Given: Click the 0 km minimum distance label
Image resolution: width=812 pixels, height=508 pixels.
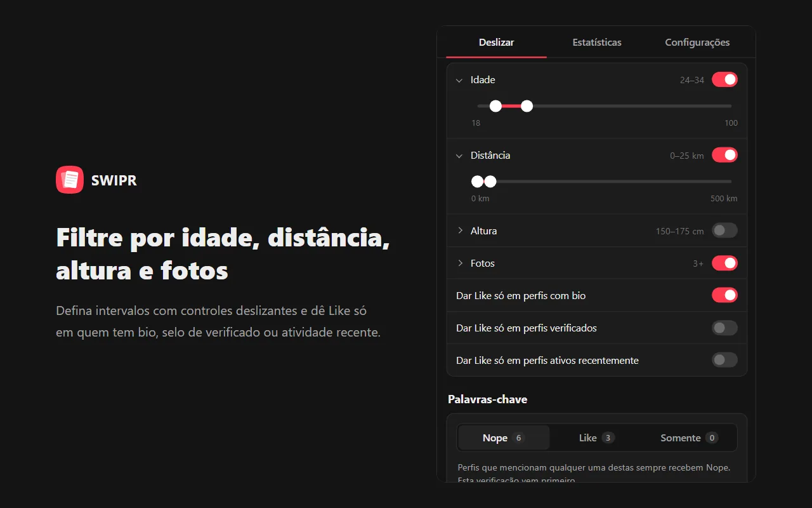Looking at the screenshot, I should pyautogui.click(x=480, y=199).
